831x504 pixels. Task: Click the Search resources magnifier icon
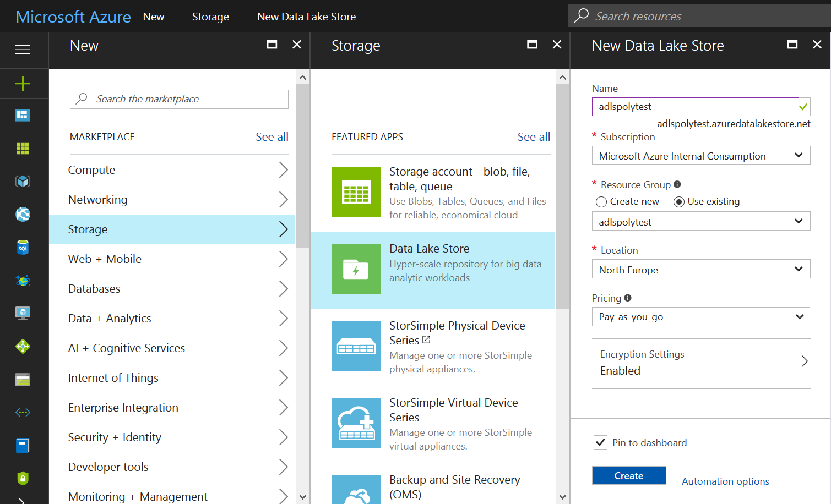click(x=581, y=15)
